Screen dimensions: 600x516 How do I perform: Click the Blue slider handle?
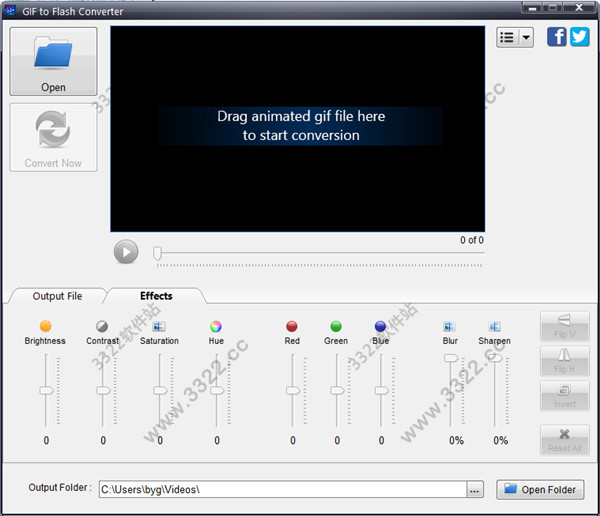tap(382, 390)
